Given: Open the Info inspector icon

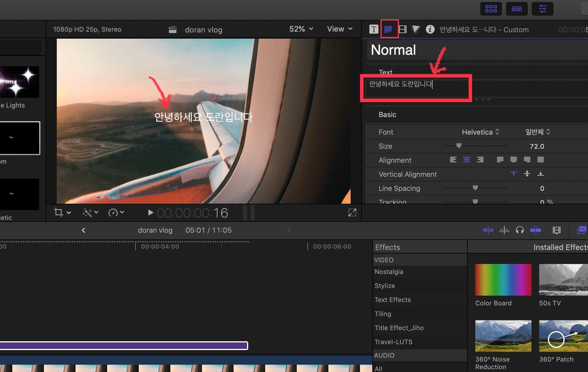Looking at the screenshot, I should (x=430, y=29).
